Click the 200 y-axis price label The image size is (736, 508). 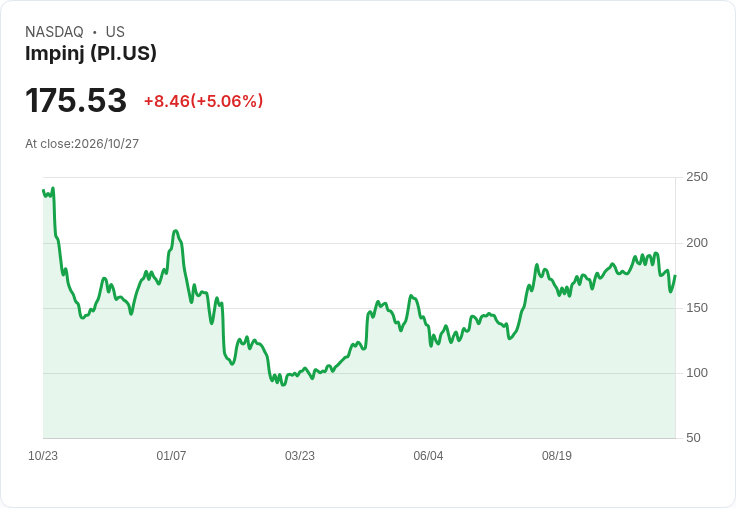[697, 243]
